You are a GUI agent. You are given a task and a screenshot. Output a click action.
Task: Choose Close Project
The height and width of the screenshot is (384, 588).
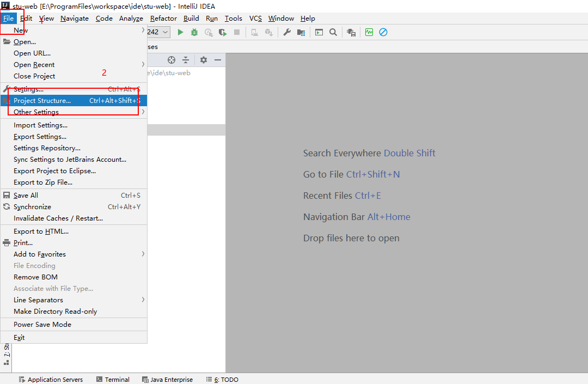click(x=73, y=76)
